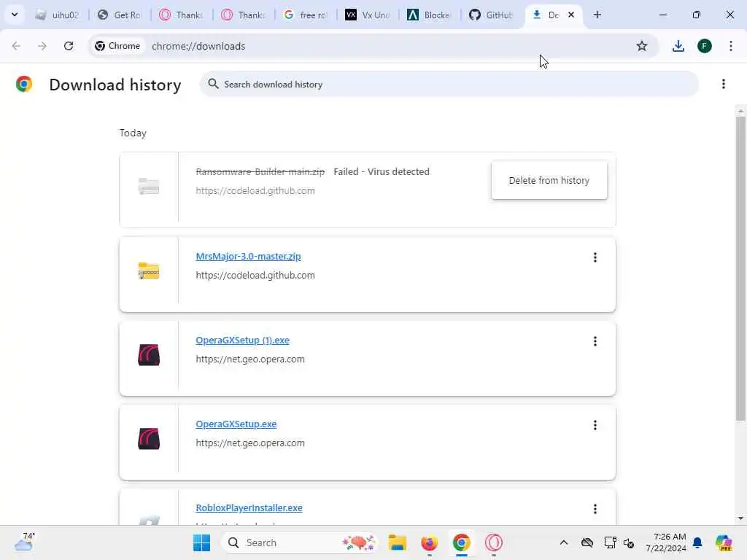Reload the downloads page
Viewport: 747px width, 560px height.
point(69,46)
